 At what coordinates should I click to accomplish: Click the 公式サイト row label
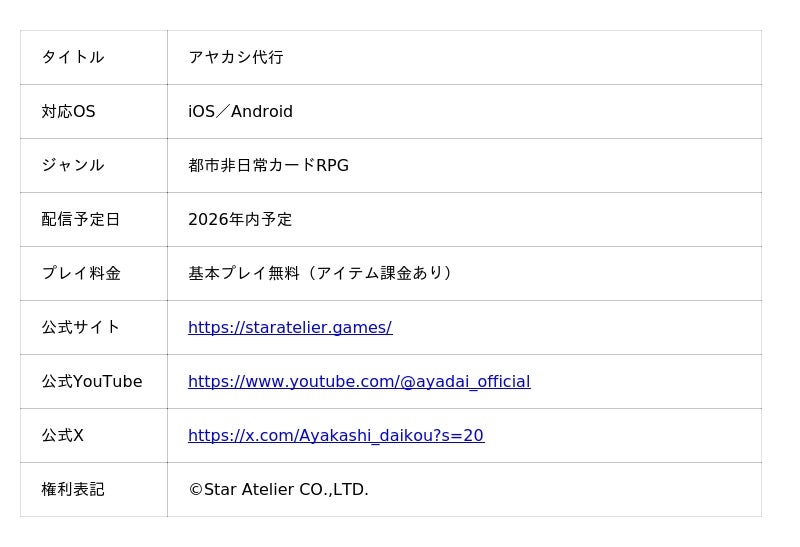pyautogui.click(x=81, y=328)
